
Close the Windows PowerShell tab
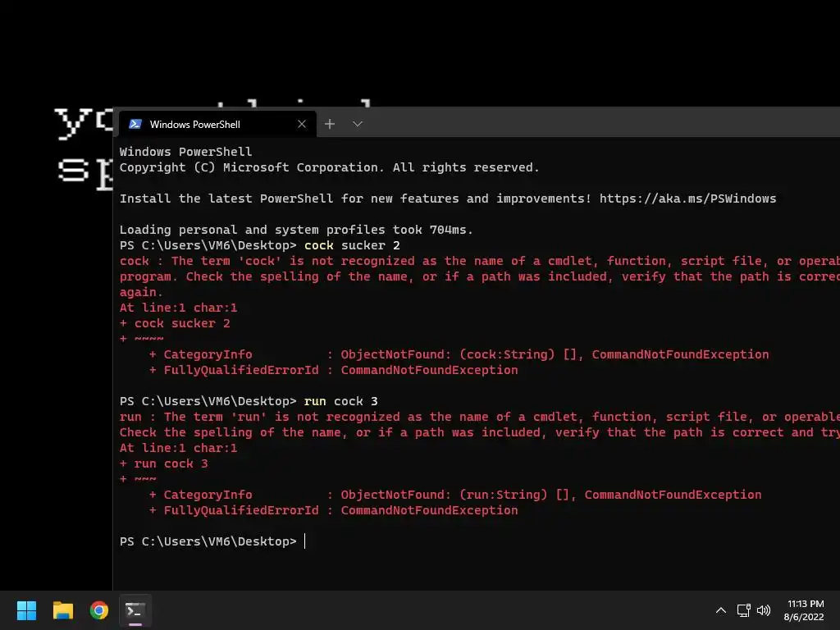(x=302, y=125)
